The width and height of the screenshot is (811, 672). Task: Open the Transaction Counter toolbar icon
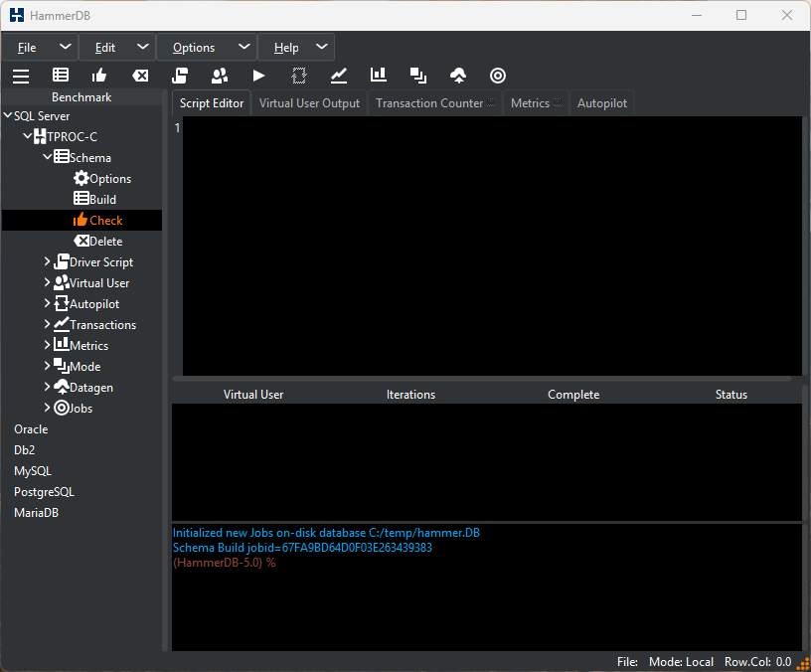click(339, 76)
